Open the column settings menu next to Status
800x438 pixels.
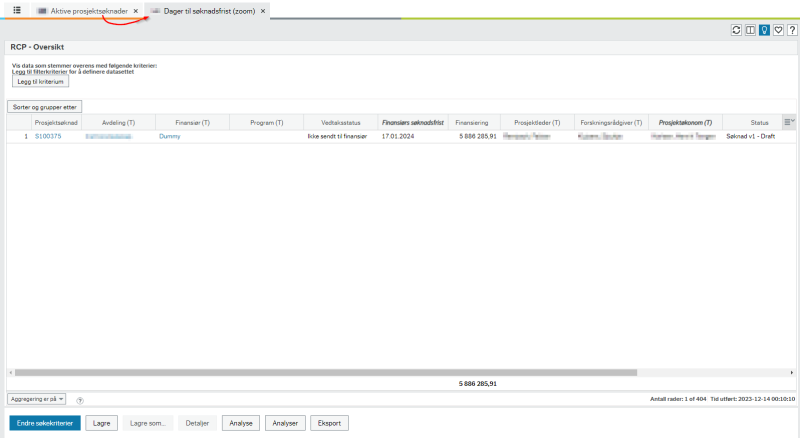(x=789, y=121)
